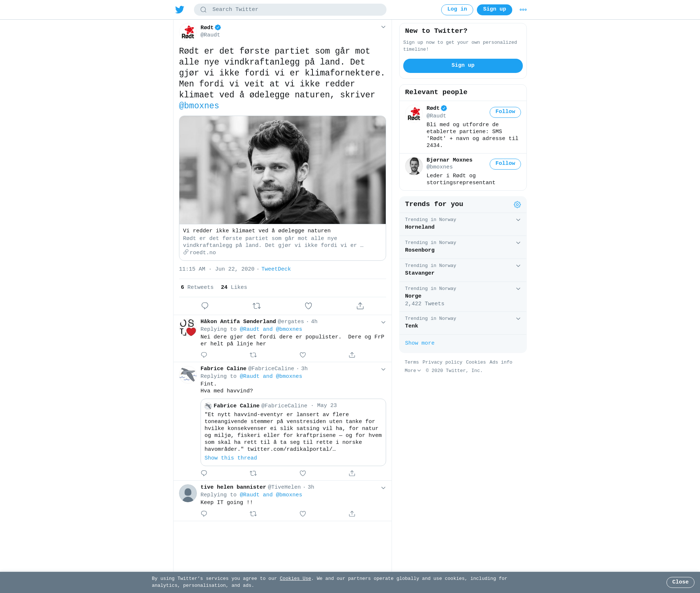700x593 pixels.
Task: Follow Bjørnar Moxnes
Action: coord(505,164)
